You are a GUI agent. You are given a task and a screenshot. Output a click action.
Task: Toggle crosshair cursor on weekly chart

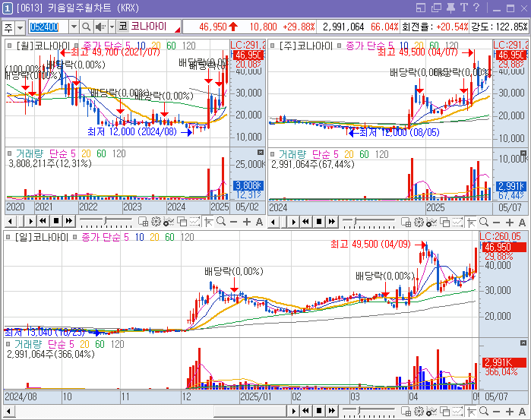471,223
